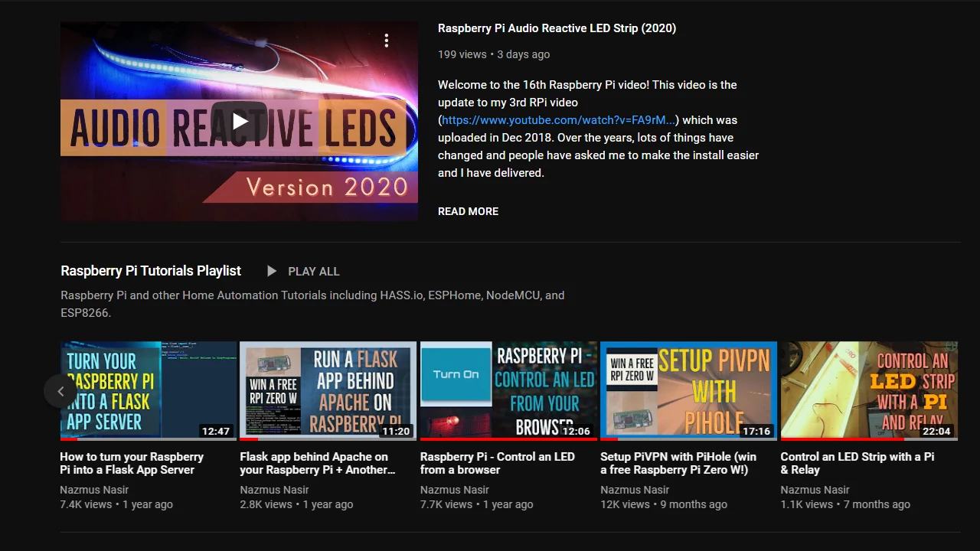
Task: Expand description with READ MORE
Action: pyautogui.click(x=468, y=211)
